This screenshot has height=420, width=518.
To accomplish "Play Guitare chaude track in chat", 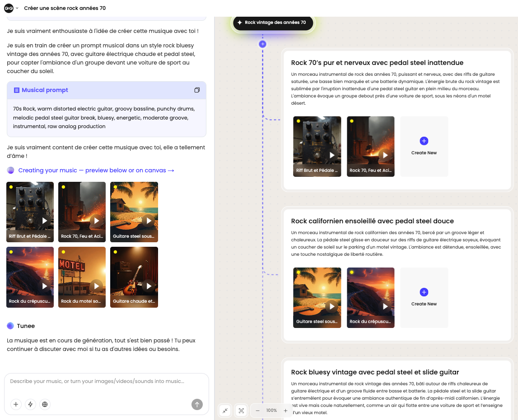I will tap(148, 286).
